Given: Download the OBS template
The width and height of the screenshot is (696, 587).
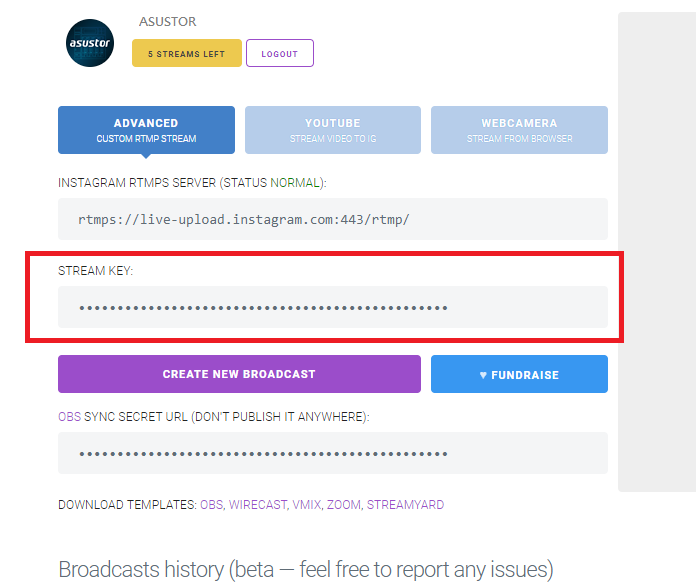Looking at the screenshot, I should point(211,505).
